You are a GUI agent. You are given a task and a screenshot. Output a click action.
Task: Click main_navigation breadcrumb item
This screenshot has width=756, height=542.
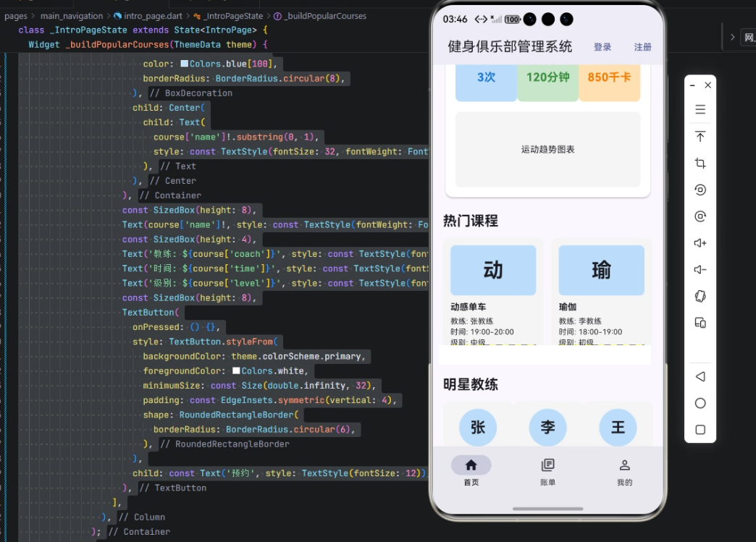72,16
